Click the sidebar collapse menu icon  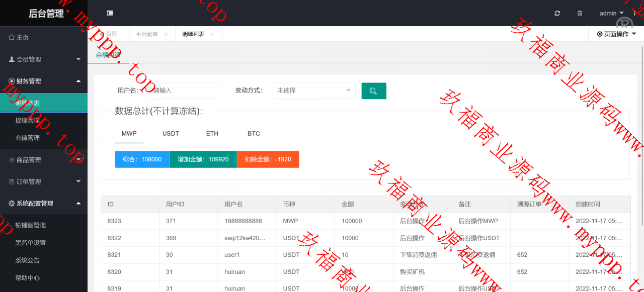110,13
